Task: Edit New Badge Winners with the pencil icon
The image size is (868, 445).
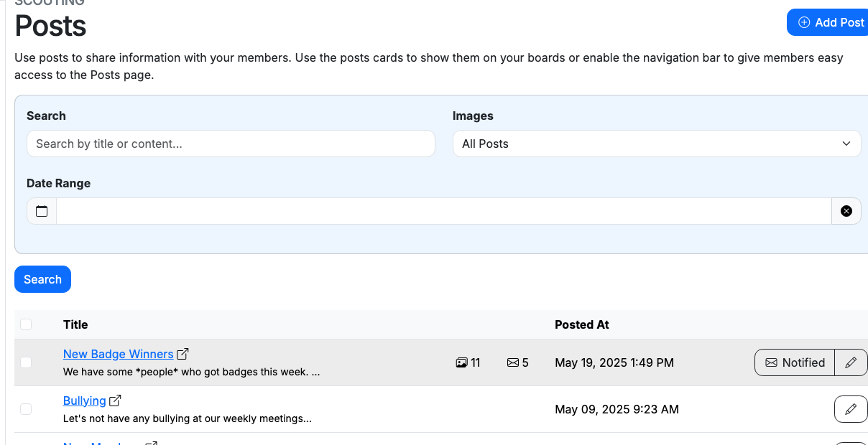Action: pyautogui.click(x=851, y=362)
